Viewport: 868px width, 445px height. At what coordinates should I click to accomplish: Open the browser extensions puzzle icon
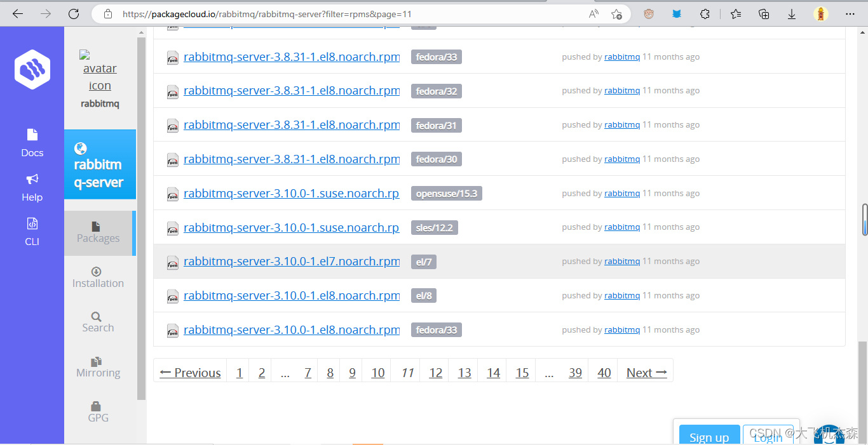pyautogui.click(x=705, y=14)
